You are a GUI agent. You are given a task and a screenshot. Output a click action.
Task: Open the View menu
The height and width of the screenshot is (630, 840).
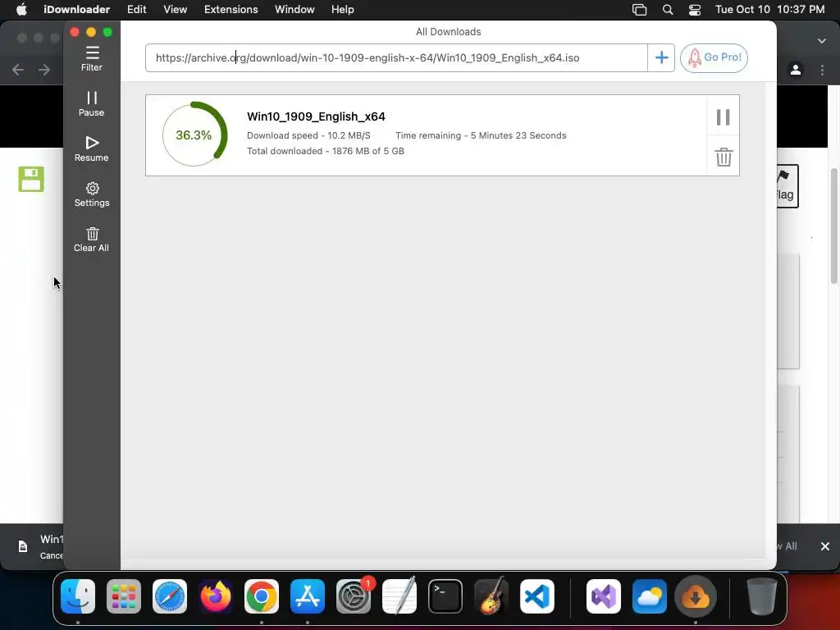(176, 10)
